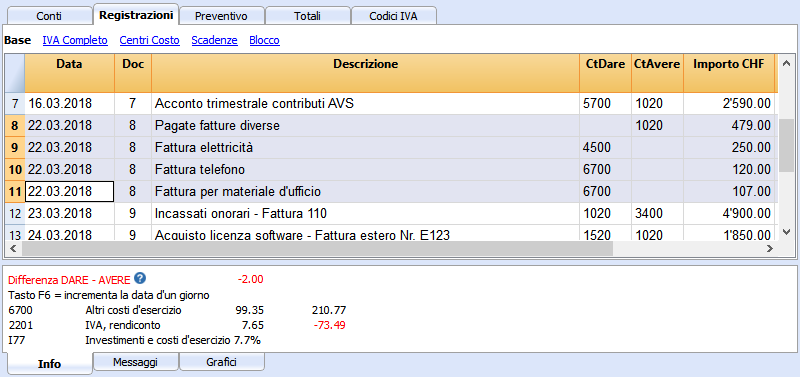800x377 pixels.
Task: Click 'Acquisto licenza software' description cell
Action: 365,233
